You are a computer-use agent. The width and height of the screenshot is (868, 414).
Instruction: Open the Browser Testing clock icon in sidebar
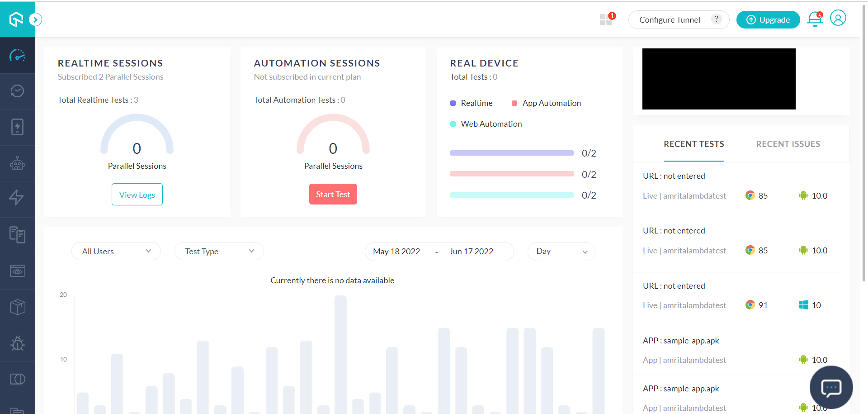[x=18, y=91]
